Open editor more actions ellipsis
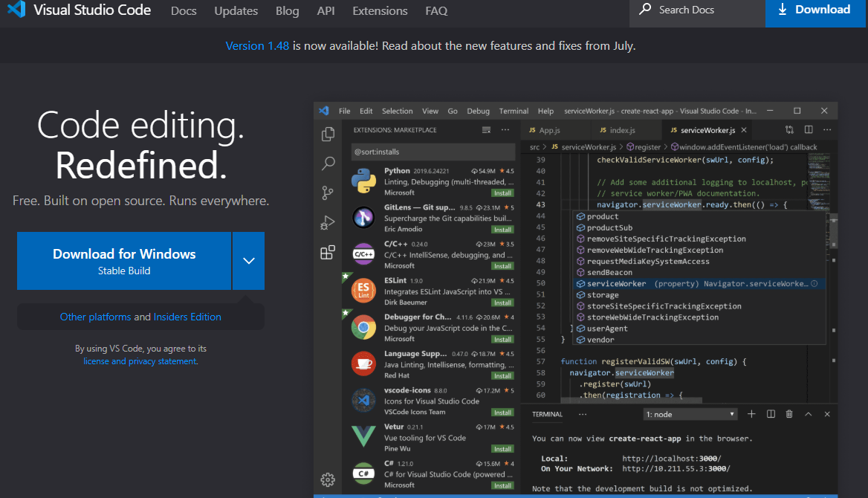Screen dimensions: 868x498 tap(827, 129)
